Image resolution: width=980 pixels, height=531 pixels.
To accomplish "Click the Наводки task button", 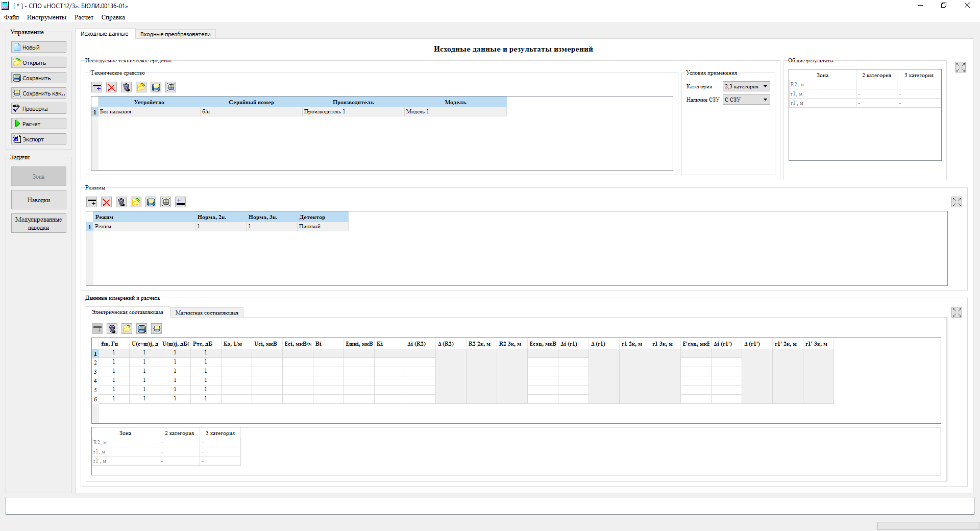I will click(x=39, y=200).
